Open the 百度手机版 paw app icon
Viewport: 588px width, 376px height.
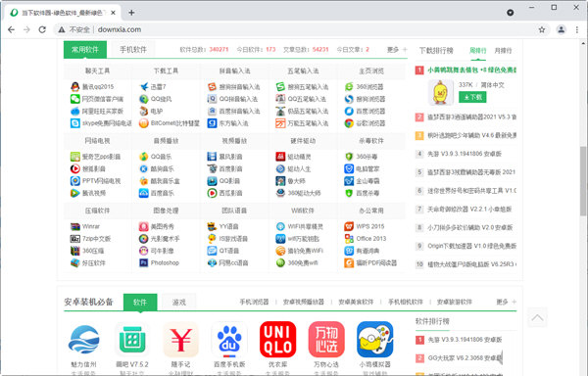tap(229, 340)
